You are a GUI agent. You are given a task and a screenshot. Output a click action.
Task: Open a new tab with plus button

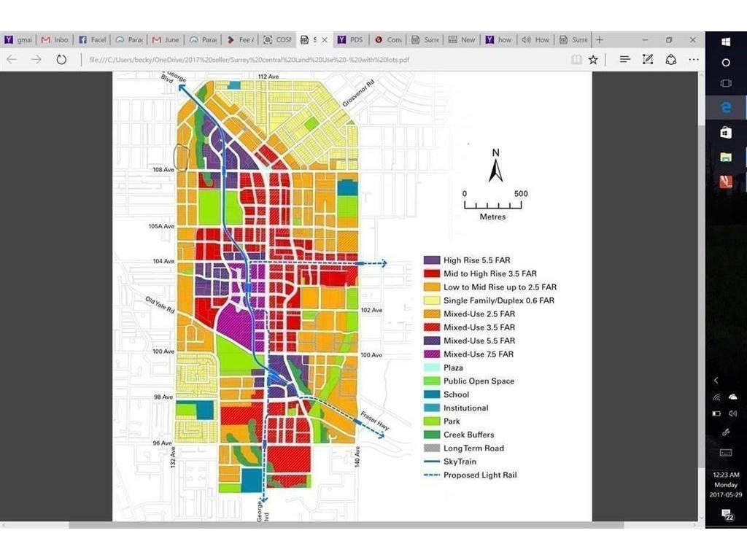coord(600,39)
